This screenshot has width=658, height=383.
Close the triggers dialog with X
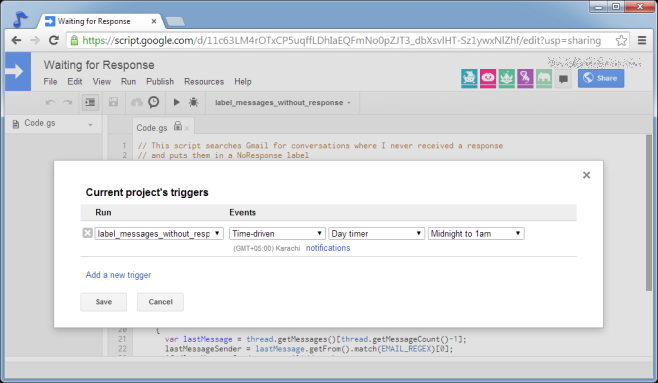pyautogui.click(x=586, y=175)
